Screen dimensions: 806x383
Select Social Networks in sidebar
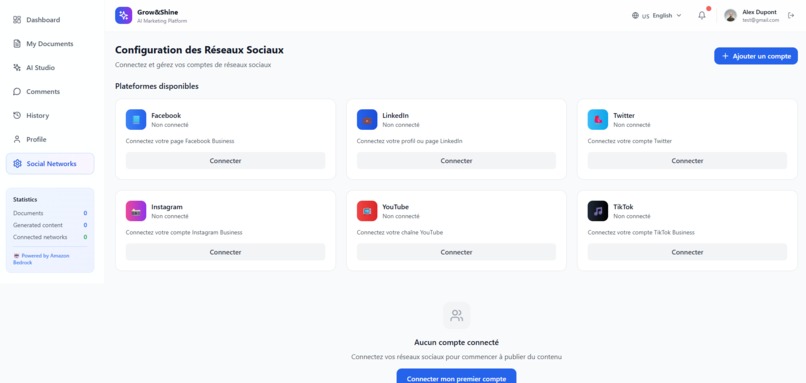pos(50,163)
